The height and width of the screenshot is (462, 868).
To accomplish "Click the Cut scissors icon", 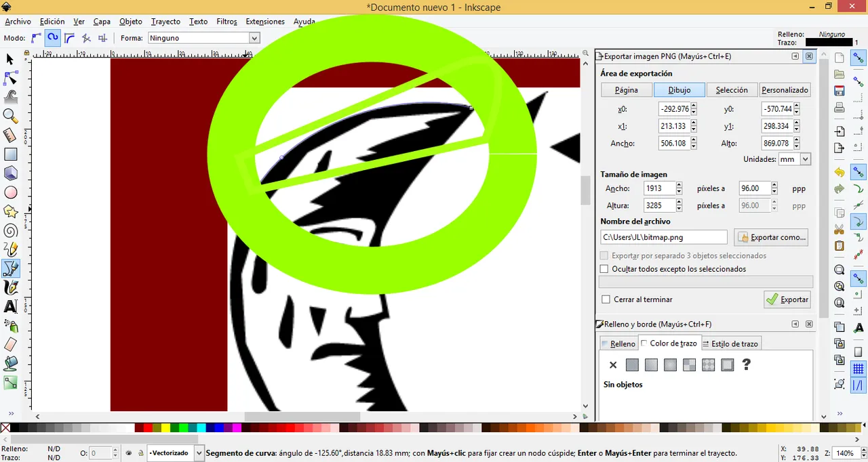I will click(840, 229).
